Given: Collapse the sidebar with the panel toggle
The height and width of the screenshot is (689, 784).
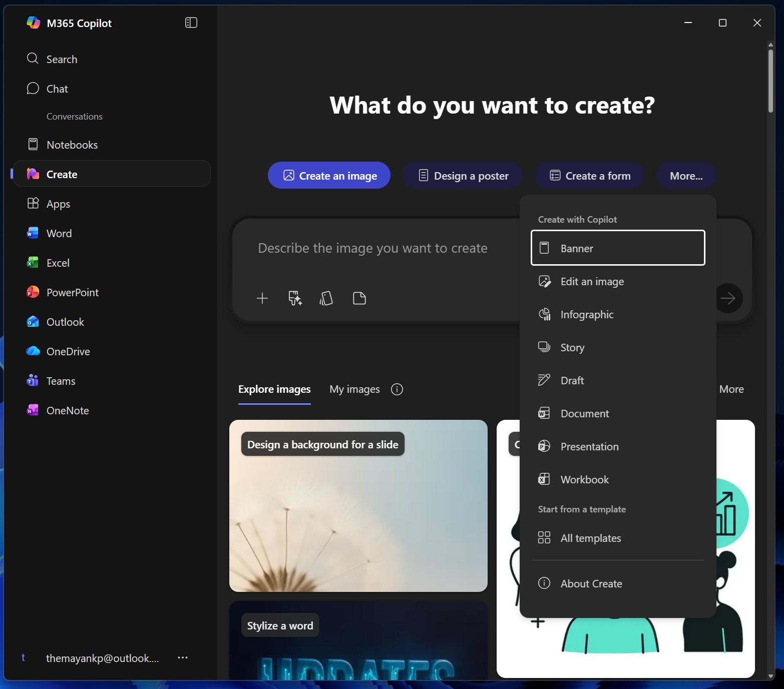Looking at the screenshot, I should [x=191, y=23].
